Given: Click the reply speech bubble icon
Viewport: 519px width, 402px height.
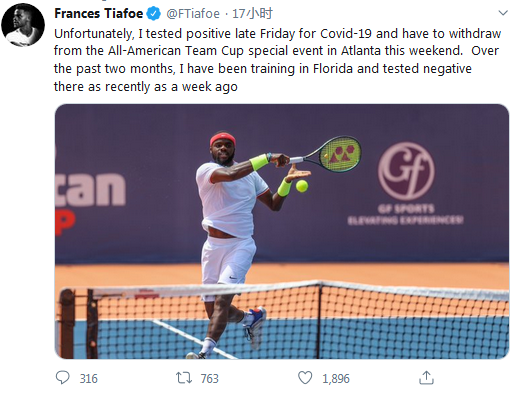Looking at the screenshot, I should 62,378.
